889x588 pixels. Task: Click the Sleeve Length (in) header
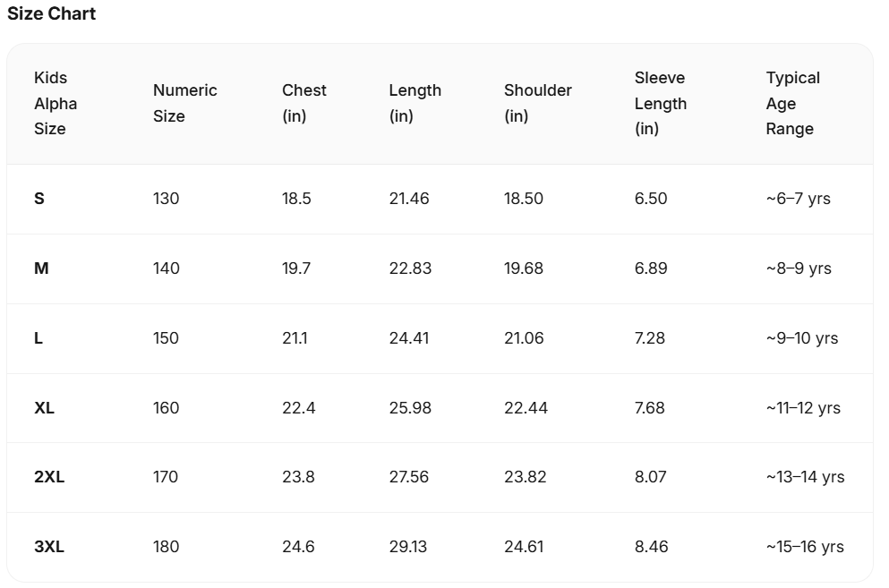[x=660, y=103]
